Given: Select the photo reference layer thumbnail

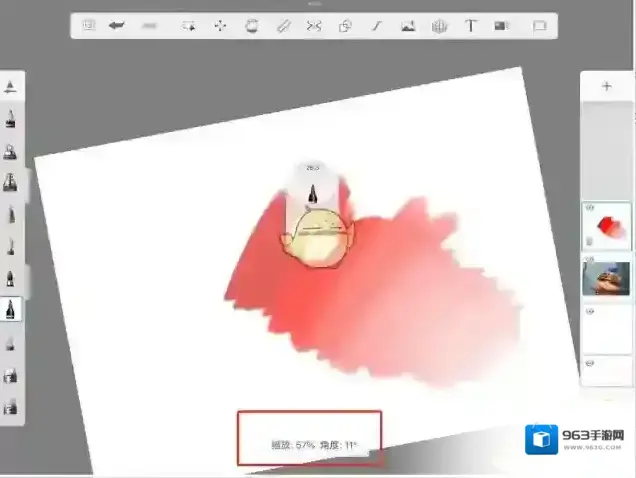Looking at the screenshot, I should pos(606,278).
